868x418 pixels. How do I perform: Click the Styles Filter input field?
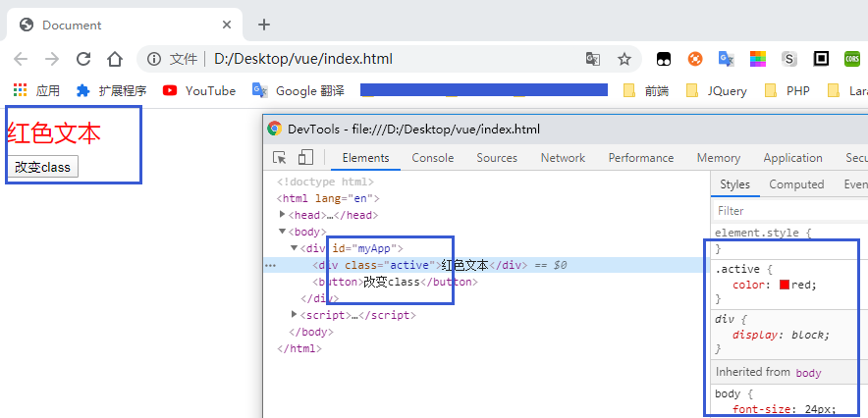[790, 211]
